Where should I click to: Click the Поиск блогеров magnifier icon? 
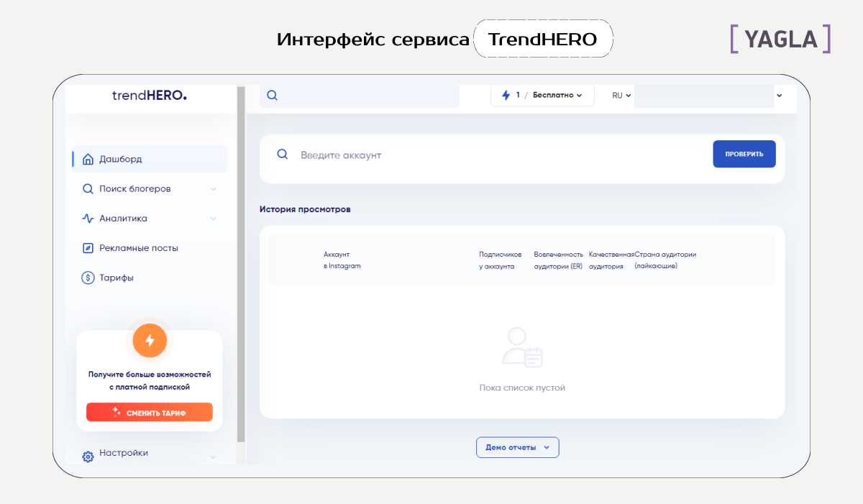pos(88,189)
